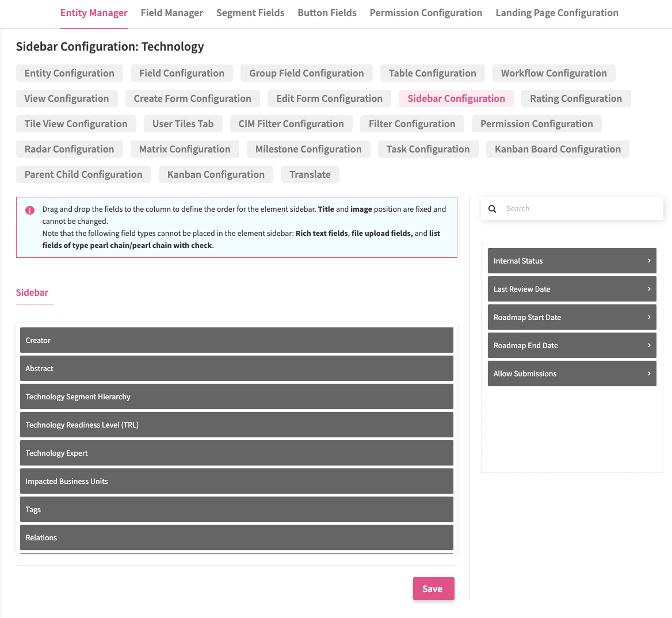672x618 pixels.
Task: Select the Kanban Board Configuration button
Action: (x=558, y=149)
